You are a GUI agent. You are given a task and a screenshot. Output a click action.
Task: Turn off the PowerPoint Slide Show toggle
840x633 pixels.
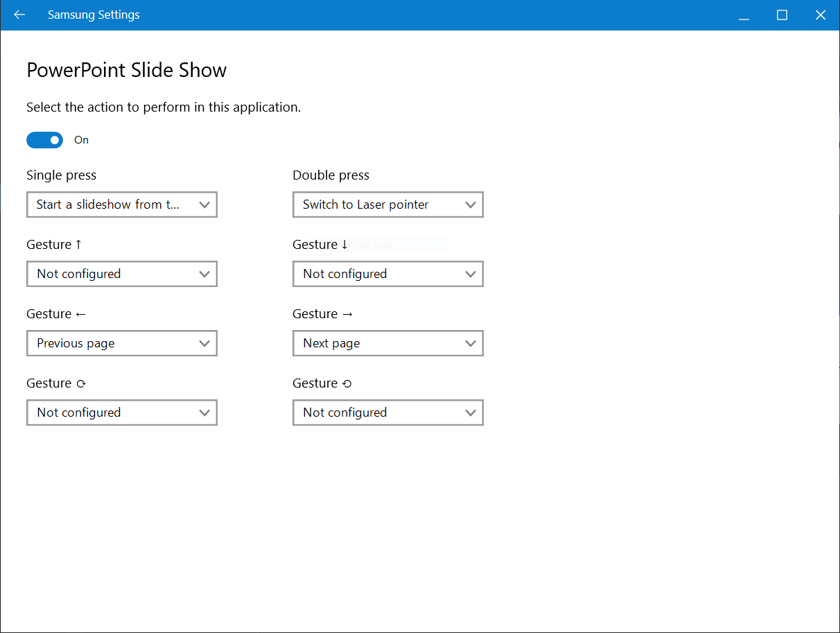coord(44,140)
